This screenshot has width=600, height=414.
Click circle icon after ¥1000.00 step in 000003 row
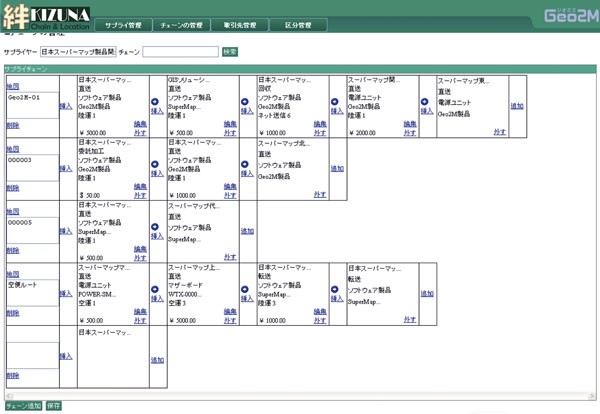245,164
